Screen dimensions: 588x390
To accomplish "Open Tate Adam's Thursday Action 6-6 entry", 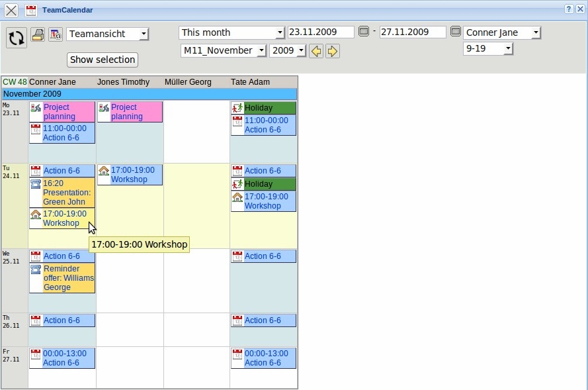I will click(264, 320).
